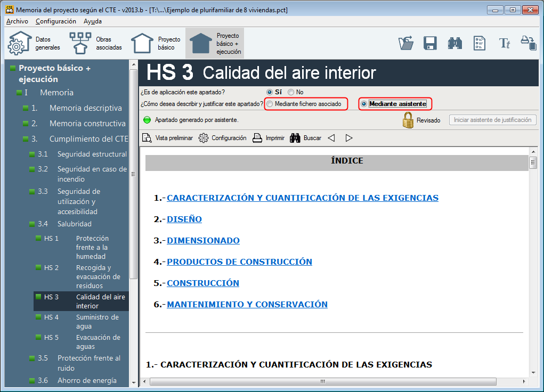
Task: Select HS 3 Calidad del aire interior
Action: point(82,301)
